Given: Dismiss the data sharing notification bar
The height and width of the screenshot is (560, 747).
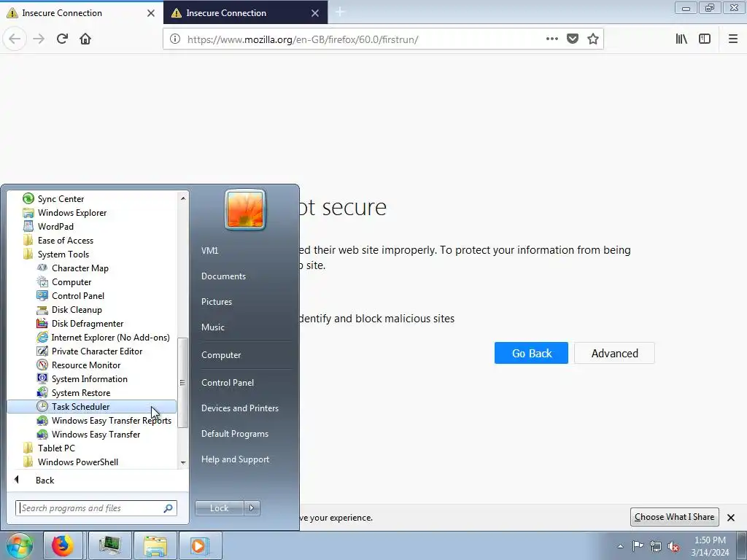Looking at the screenshot, I should 731,517.
